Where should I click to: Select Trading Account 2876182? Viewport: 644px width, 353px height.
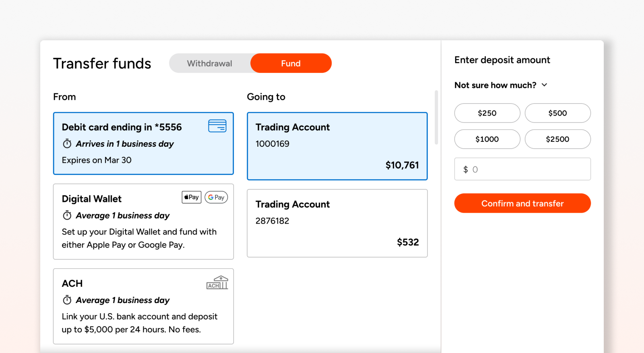pos(337,223)
